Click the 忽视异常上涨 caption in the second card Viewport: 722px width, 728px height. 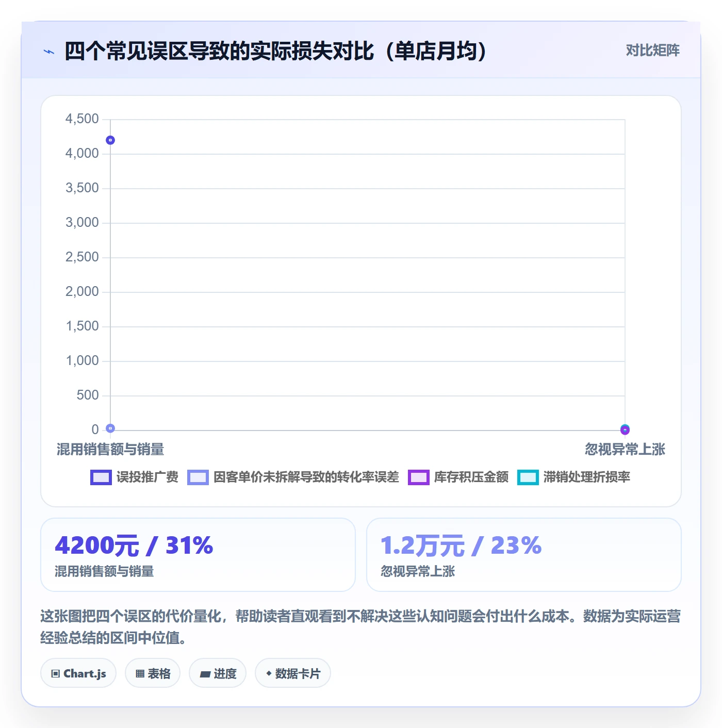click(x=418, y=571)
